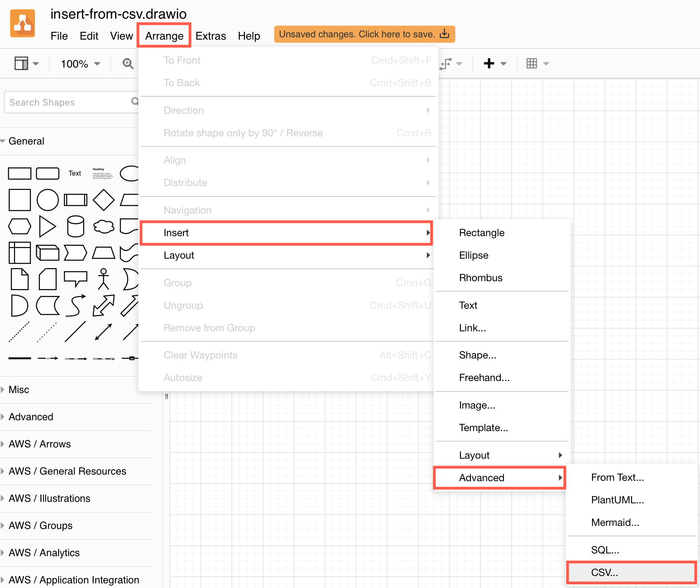Image resolution: width=700 pixels, height=588 pixels.
Task: Click the add shape plus icon
Action: click(489, 63)
